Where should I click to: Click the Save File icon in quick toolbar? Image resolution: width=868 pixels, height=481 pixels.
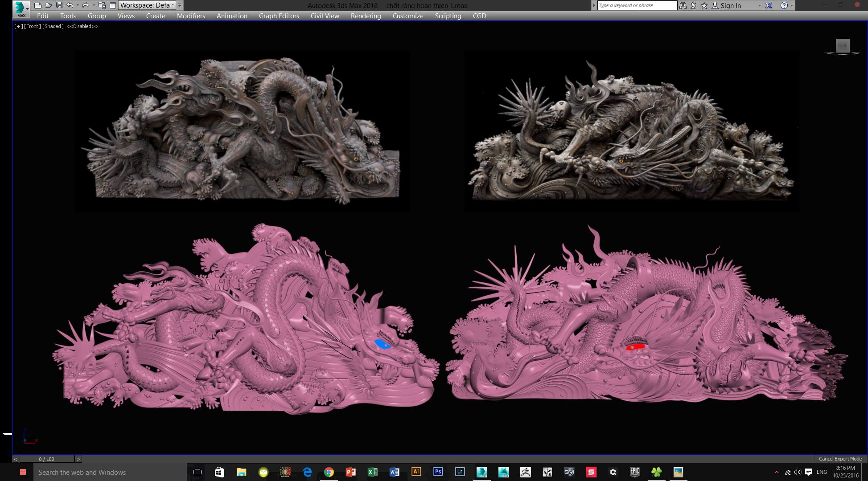click(59, 5)
